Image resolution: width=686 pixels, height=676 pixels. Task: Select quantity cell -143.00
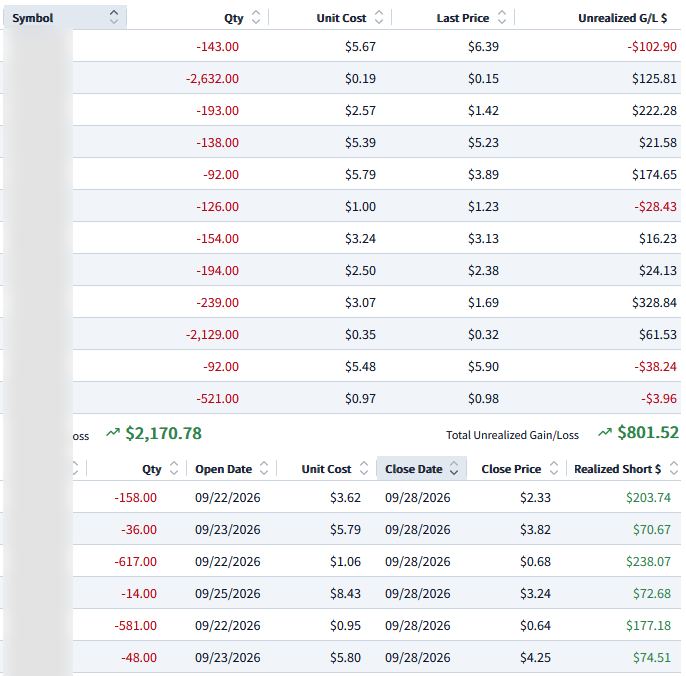pos(217,46)
